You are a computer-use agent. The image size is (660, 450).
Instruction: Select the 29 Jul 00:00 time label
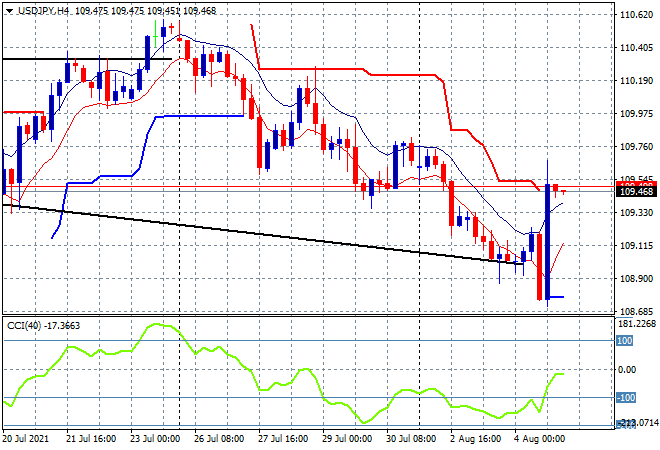(347, 439)
